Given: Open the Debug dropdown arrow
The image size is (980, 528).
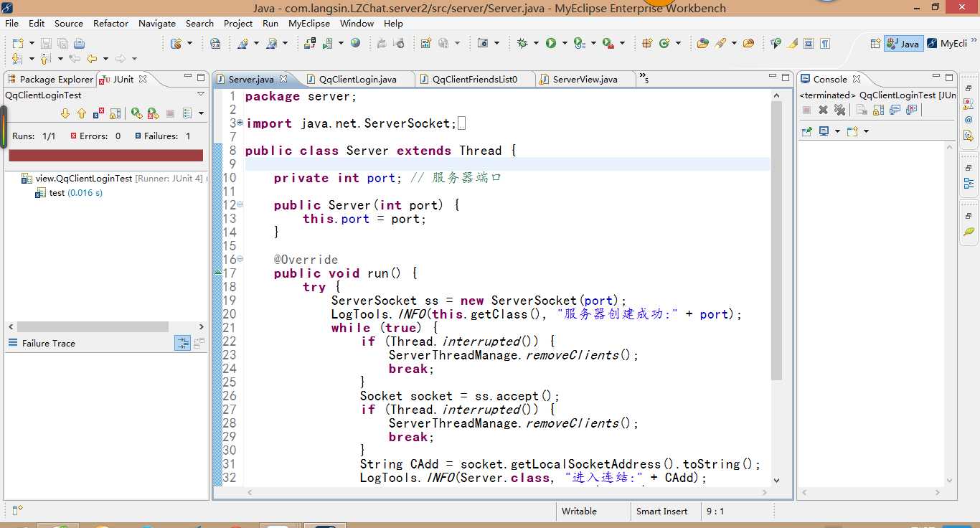Looking at the screenshot, I should [536, 44].
